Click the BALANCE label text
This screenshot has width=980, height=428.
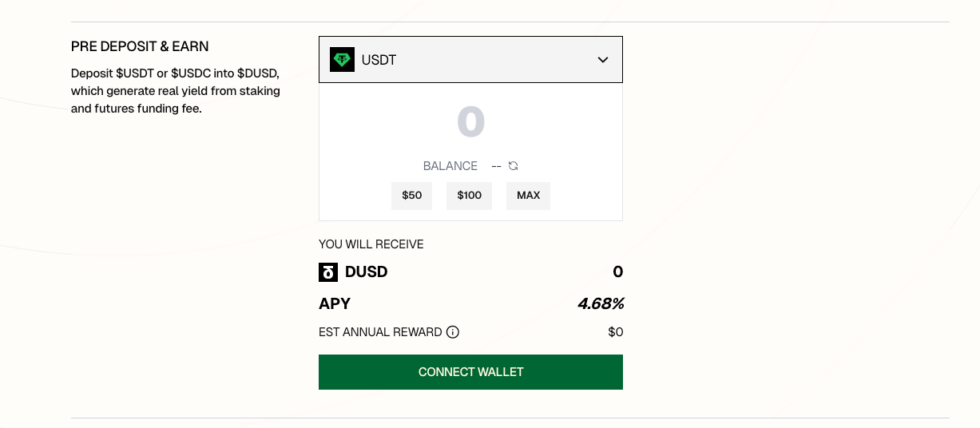pos(450,166)
